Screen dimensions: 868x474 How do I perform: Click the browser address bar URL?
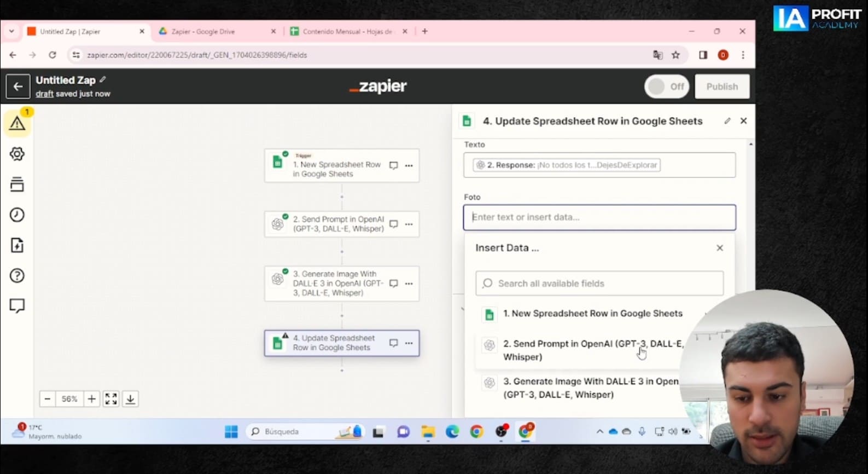[197, 55]
